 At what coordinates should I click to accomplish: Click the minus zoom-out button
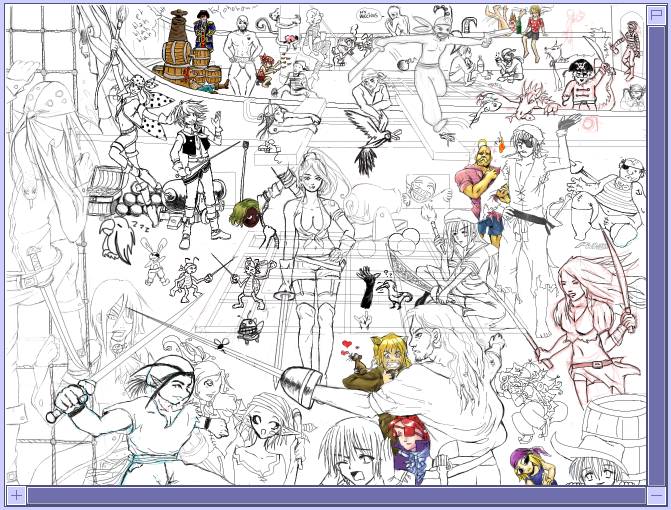[656, 495]
